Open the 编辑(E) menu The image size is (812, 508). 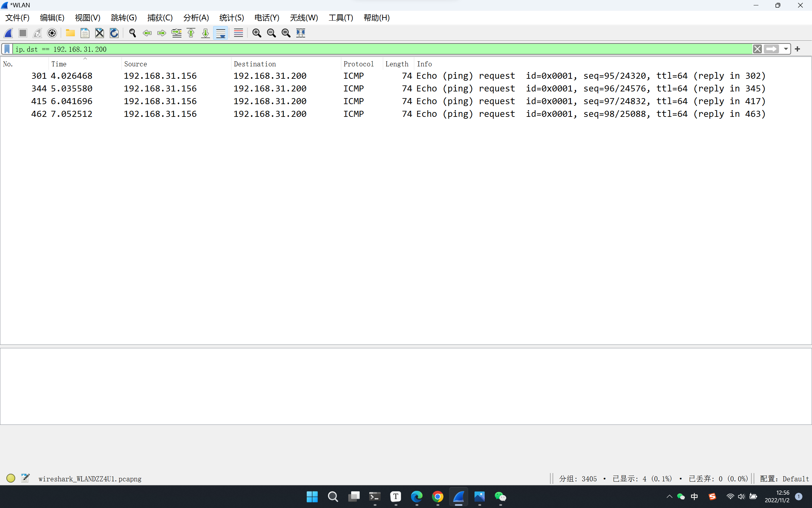[x=52, y=18]
